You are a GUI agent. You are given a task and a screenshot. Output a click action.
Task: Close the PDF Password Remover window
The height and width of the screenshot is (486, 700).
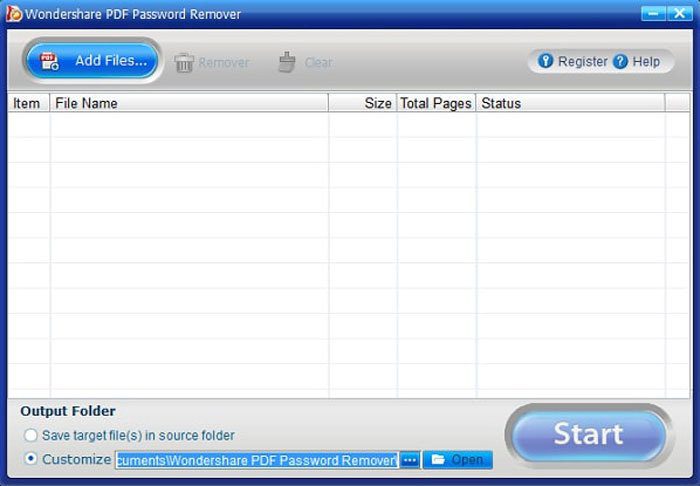pos(679,13)
